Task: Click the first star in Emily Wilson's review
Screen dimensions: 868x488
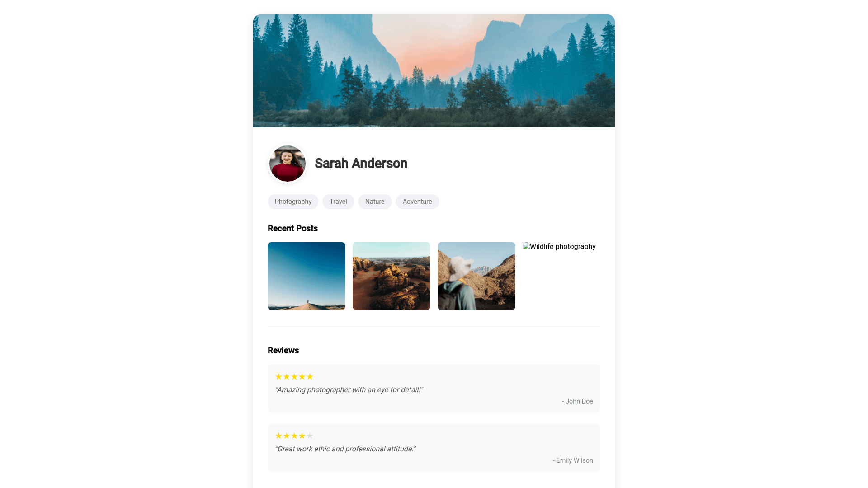Action: tap(278, 436)
